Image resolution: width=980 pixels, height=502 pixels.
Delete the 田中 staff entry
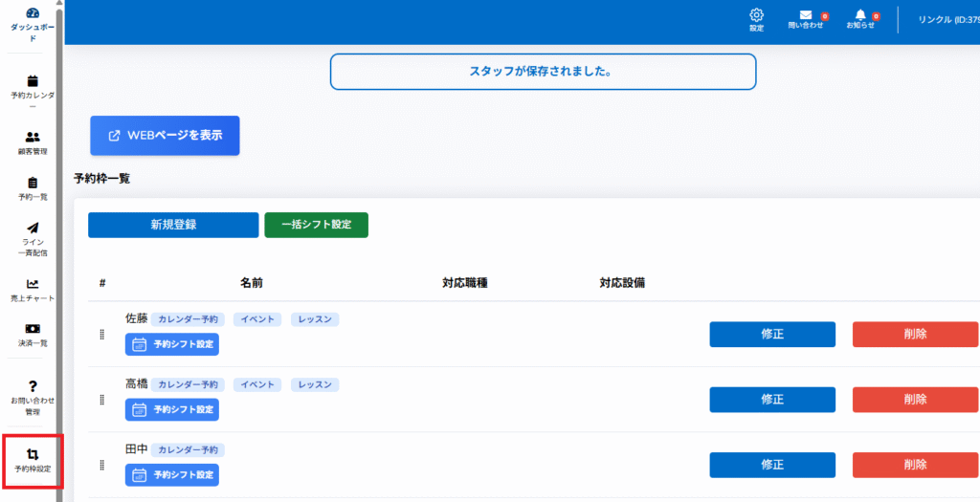tap(915, 465)
